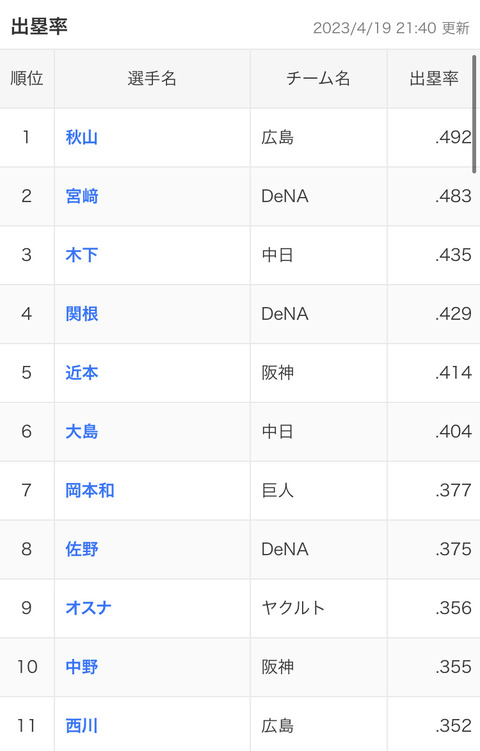
Task: Open player 佐野 profile link
Action: click(x=81, y=549)
